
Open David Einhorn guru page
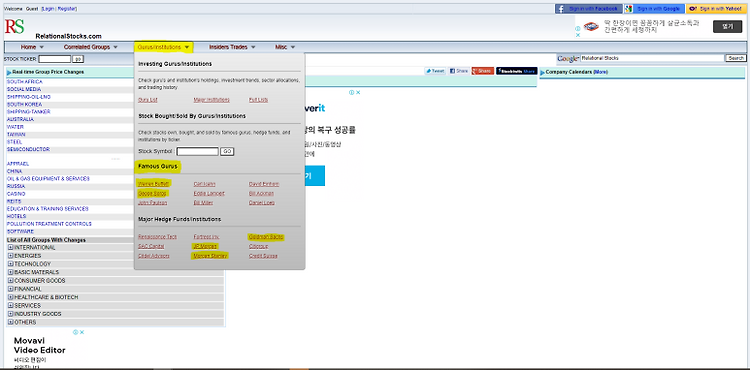click(x=264, y=184)
